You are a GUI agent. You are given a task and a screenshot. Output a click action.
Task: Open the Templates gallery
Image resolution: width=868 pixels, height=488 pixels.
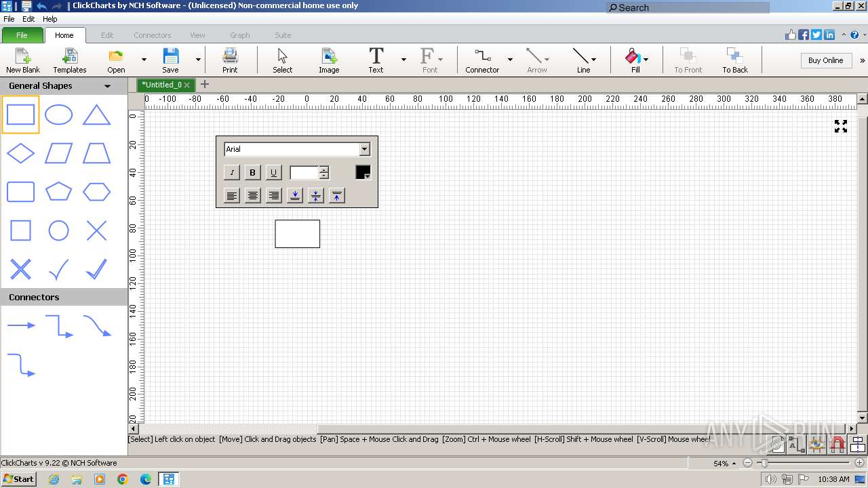tap(70, 60)
